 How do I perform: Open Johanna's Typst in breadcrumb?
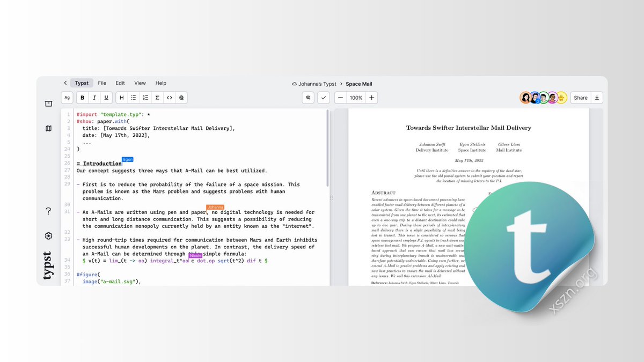pos(314,84)
